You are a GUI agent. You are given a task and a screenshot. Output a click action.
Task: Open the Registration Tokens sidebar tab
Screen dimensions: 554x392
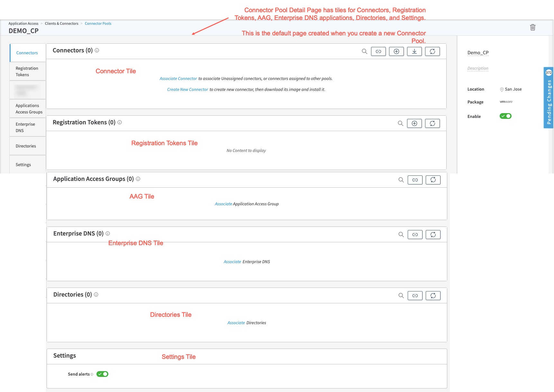tap(27, 71)
